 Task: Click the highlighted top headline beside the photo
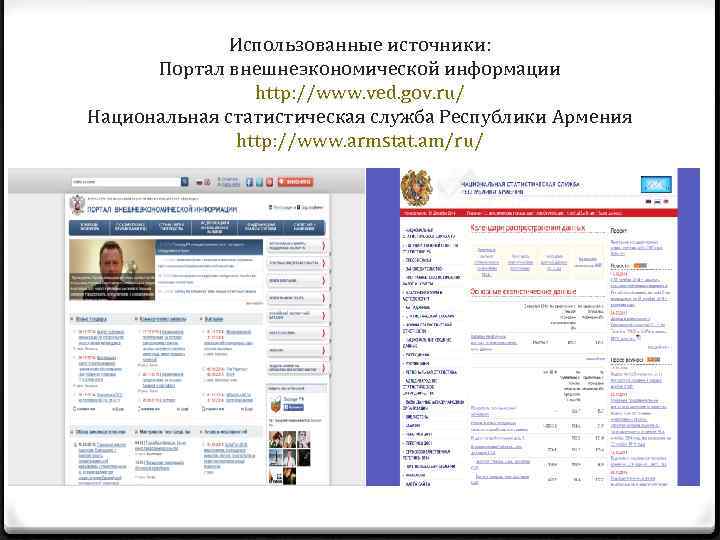(209, 247)
